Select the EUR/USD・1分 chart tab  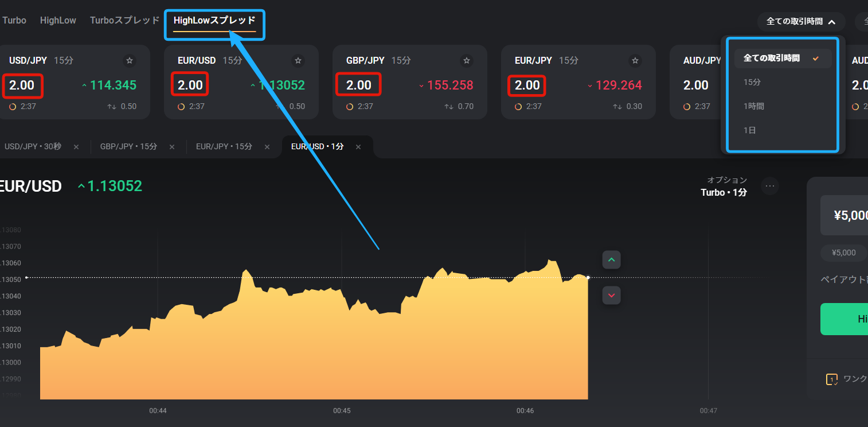[x=318, y=147]
